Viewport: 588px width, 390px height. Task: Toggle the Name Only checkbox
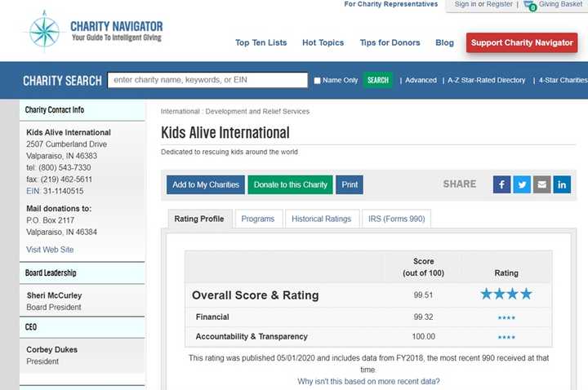pyautogui.click(x=317, y=81)
